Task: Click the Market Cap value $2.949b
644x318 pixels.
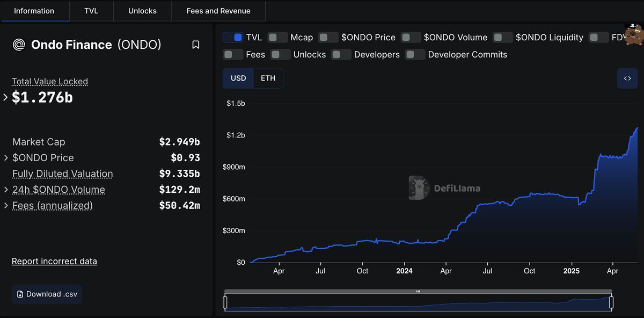Action: (x=179, y=142)
